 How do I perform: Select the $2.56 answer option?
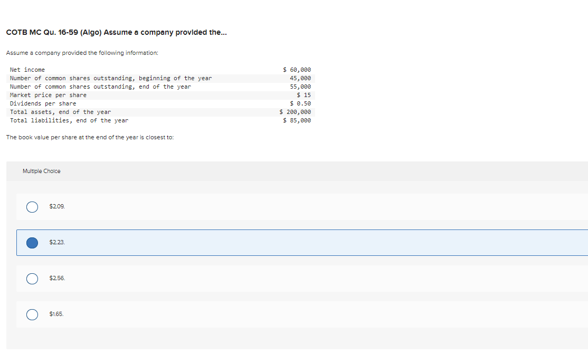pyautogui.click(x=32, y=279)
